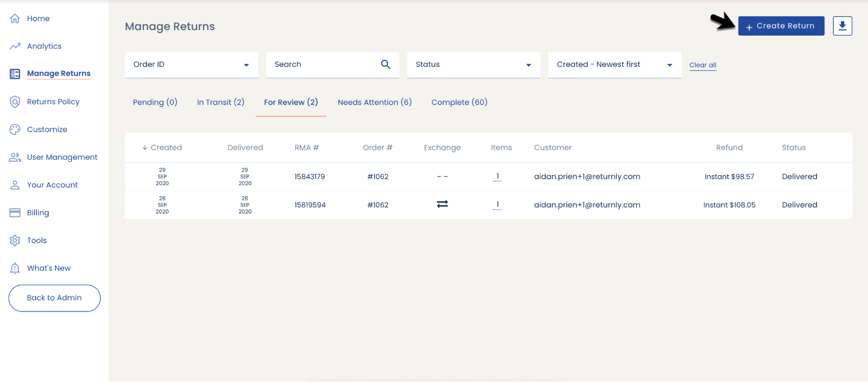Screen dimensions: 868x382
Task: Go to Analytics in the sidebar
Action: point(44,46)
